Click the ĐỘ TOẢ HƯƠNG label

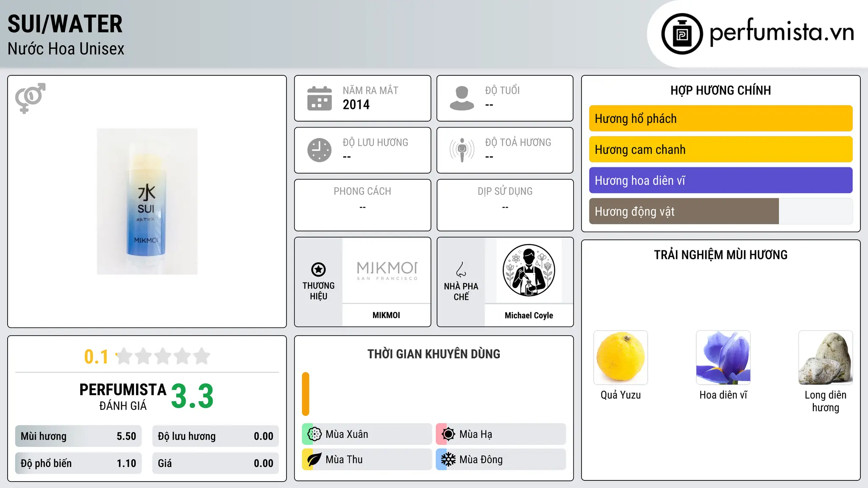[x=518, y=142]
